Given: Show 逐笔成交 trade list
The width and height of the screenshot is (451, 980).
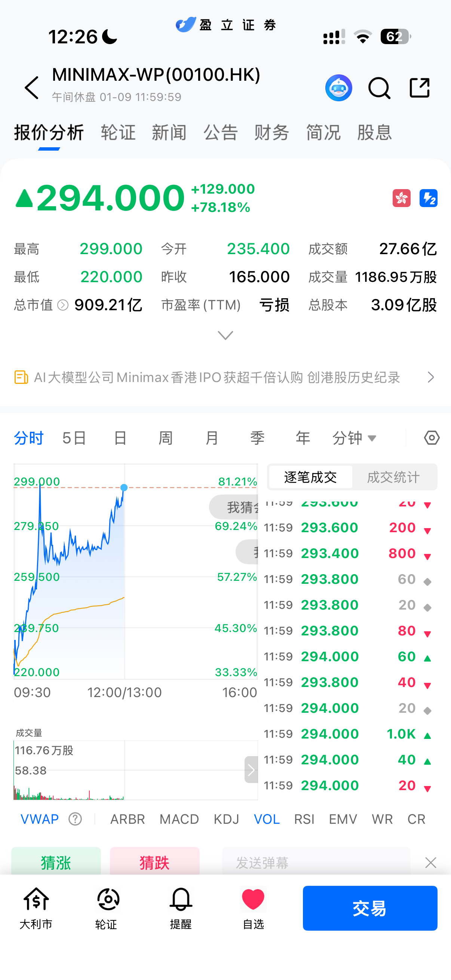Looking at the screenshot, I should (310, 477).
